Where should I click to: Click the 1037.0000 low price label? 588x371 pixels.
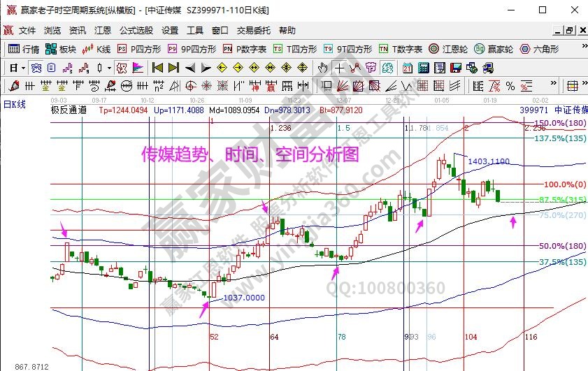[243, 298]
